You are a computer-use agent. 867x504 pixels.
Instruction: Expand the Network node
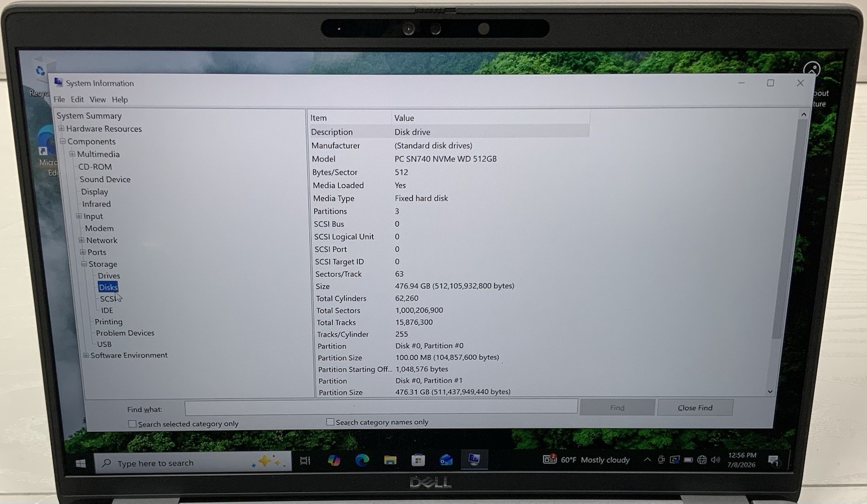point(81,240)
